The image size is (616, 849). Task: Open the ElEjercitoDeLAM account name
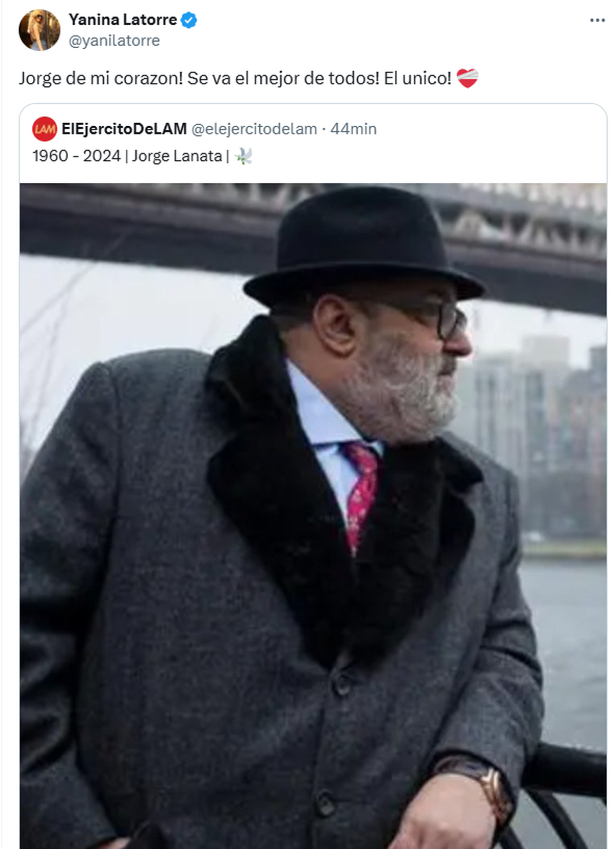pyautogui.click(x=124, y=129)
